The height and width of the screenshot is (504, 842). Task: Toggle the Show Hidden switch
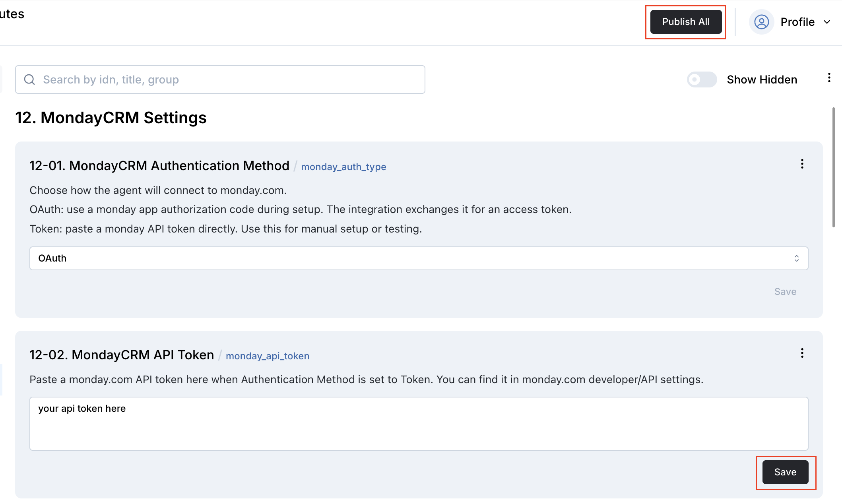(702, 79)
